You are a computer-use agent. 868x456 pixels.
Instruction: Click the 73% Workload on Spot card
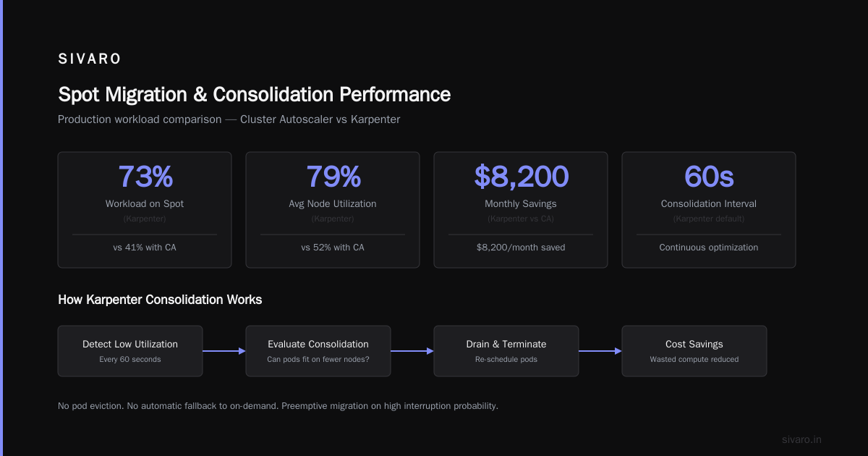tap(145, 210)
